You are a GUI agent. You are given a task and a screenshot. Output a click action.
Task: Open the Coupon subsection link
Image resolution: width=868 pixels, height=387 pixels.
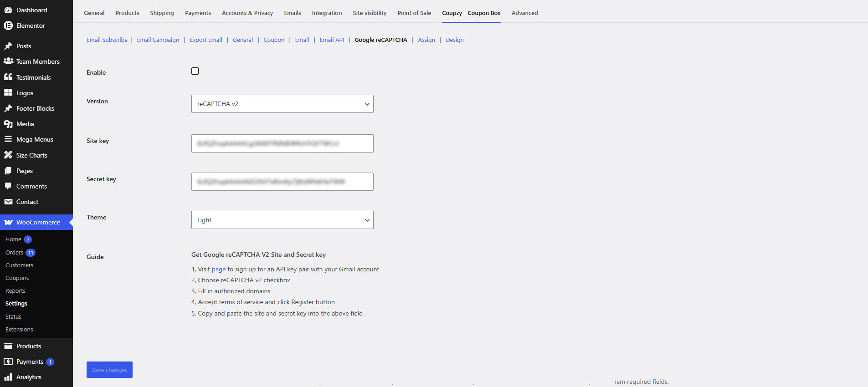click(x=274, y=40)
